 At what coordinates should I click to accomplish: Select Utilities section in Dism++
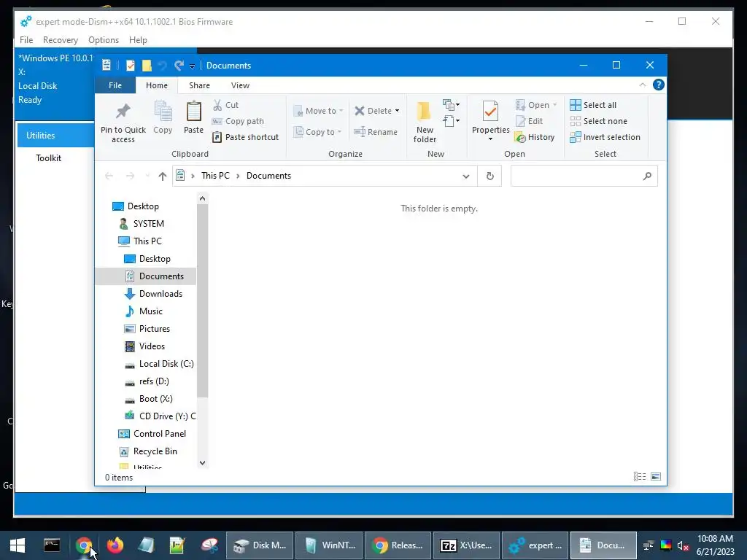(55, 135)
